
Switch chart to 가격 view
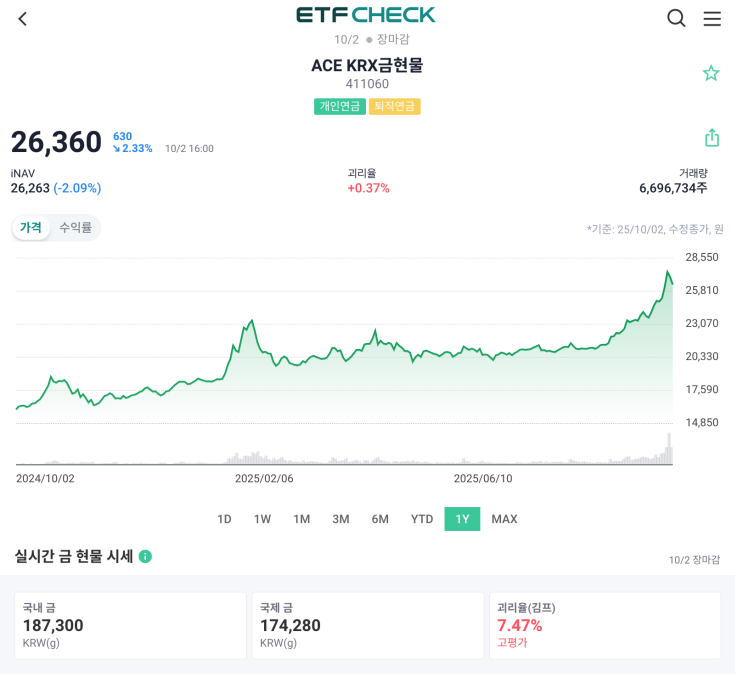[31, 228]
